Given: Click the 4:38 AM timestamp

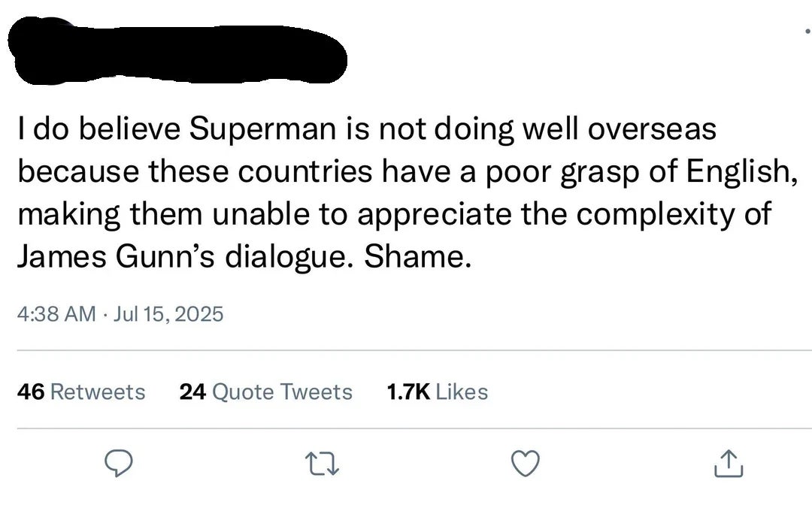Looking at the screenshot, I should (56, 313).
